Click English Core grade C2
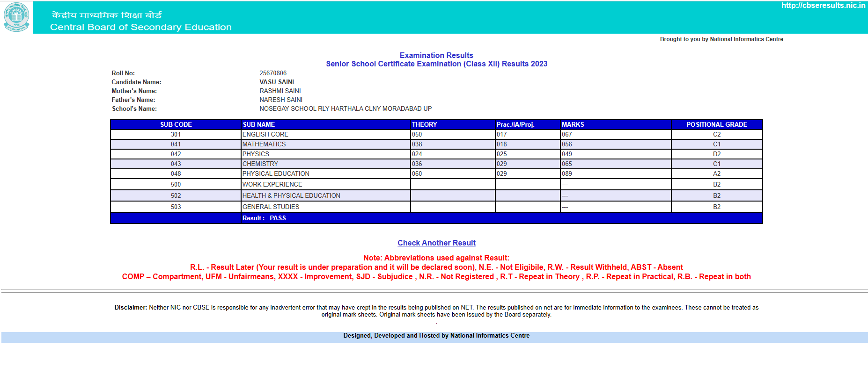Screen dimensions: 868x368 tap(717, 134)
